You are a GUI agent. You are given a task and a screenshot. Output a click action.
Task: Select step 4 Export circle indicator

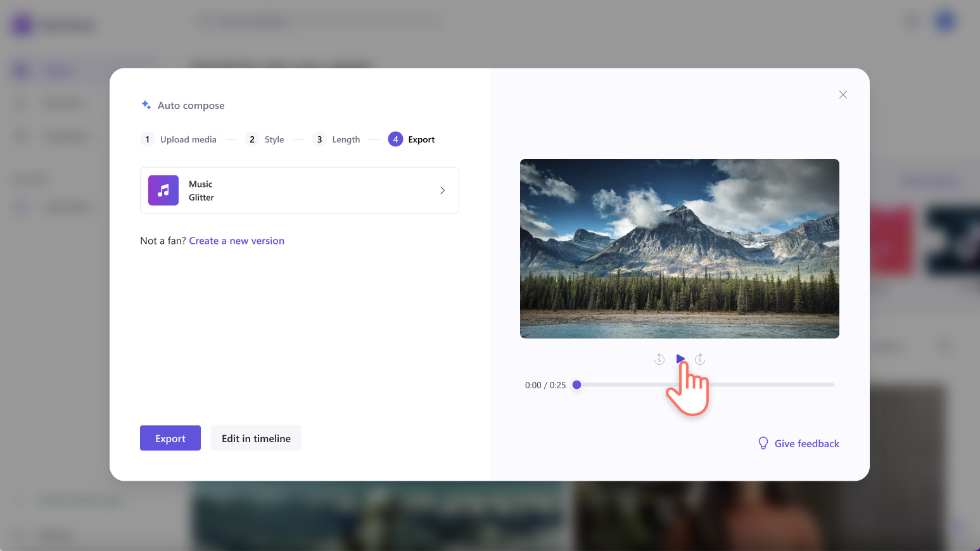click(x=395, y=139)
